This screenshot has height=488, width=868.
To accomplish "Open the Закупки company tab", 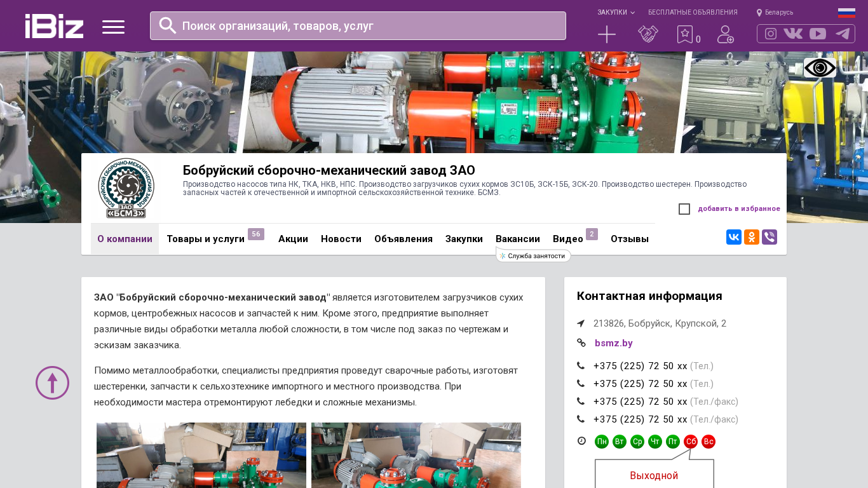I will [x=464, y=239].
